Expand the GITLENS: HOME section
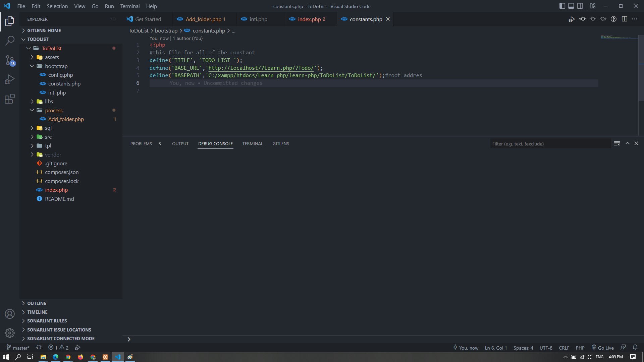The image size is (644, 362). [x=71, y=31]
